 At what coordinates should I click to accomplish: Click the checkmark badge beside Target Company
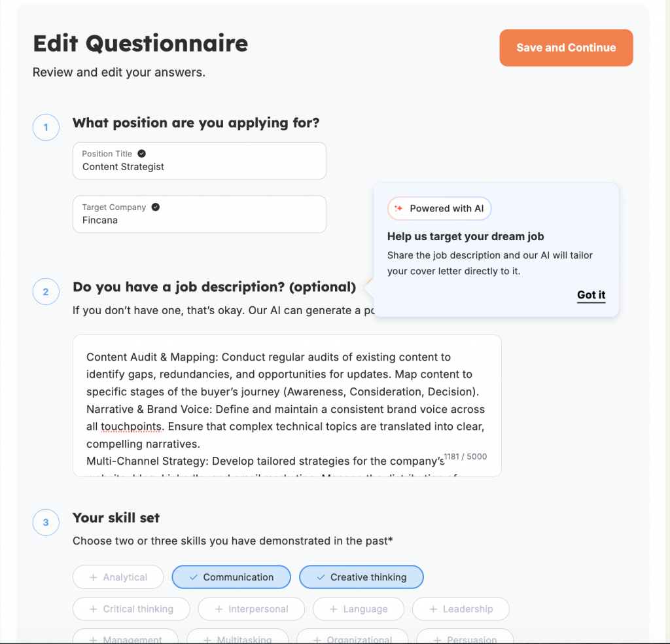click(154, 207)
